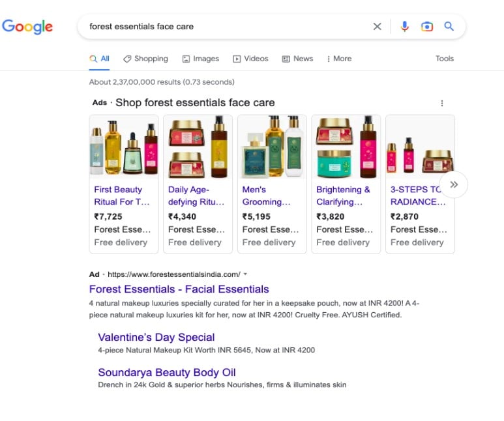Click the ₹2,870 price
The width and height of the screenshot is (504, 421).
point(404,216)
